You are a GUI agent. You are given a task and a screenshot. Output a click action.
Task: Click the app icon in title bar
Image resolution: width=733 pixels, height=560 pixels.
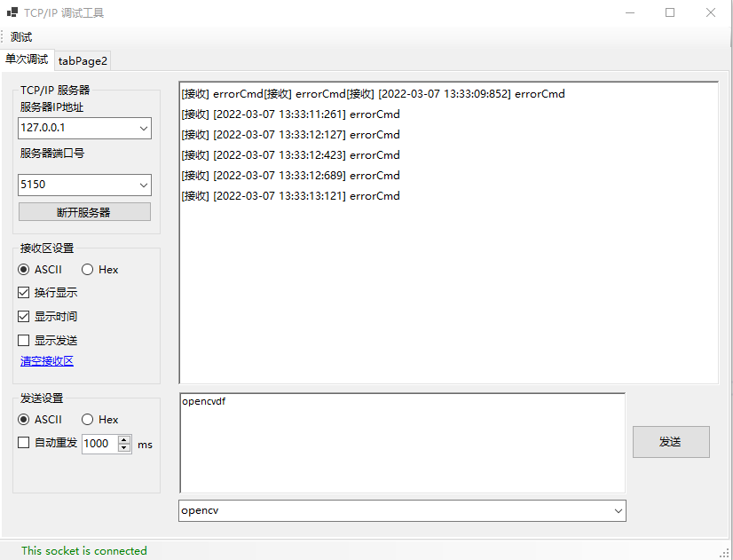click(12, 13)
